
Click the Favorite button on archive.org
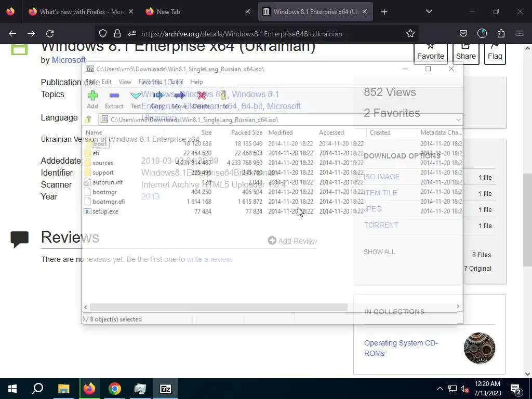coord(430,53)
